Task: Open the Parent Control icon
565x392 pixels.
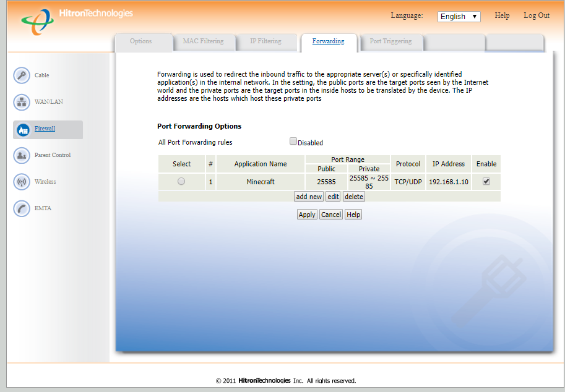Action: pos(22,155)
